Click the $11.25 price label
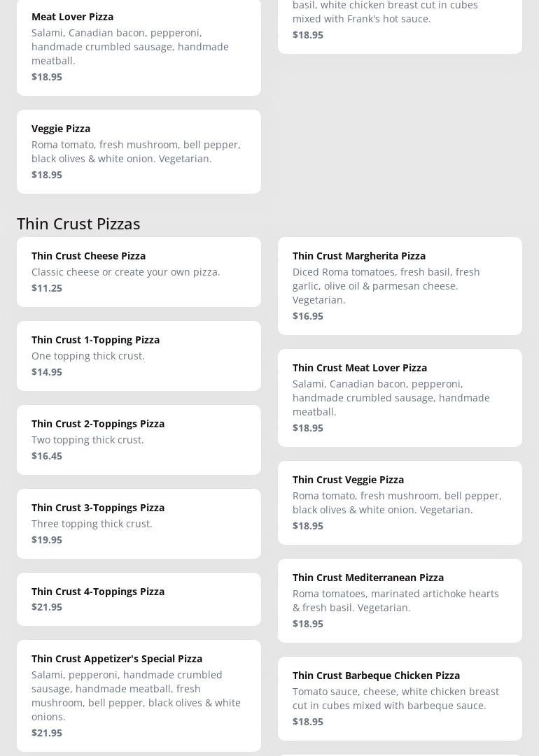 pos(47,288)
